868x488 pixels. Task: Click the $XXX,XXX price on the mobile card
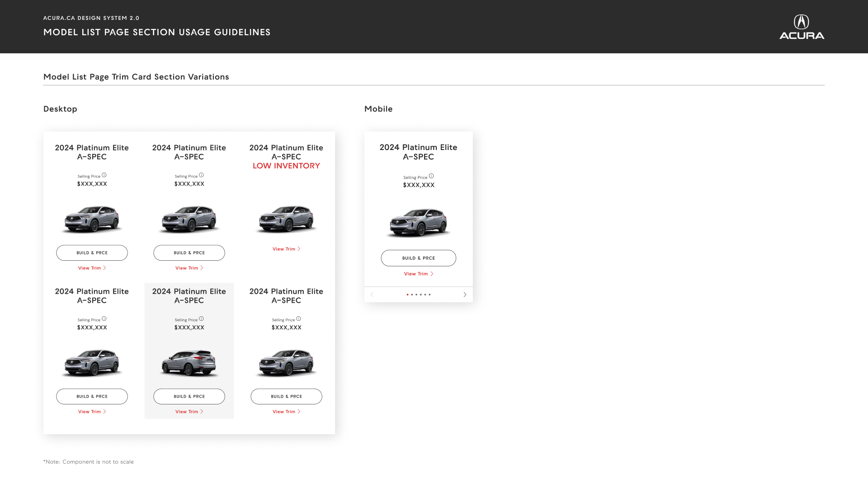click(x=419, y=185)
